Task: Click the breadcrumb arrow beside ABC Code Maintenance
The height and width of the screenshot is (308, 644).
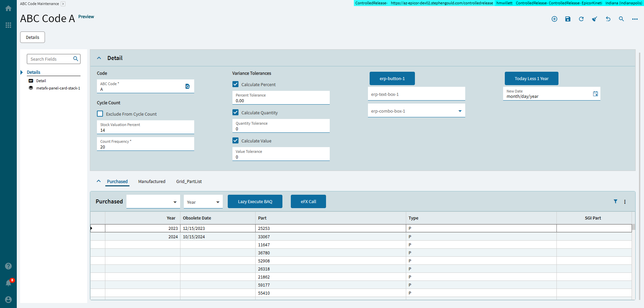Action: tap(63, 4)
